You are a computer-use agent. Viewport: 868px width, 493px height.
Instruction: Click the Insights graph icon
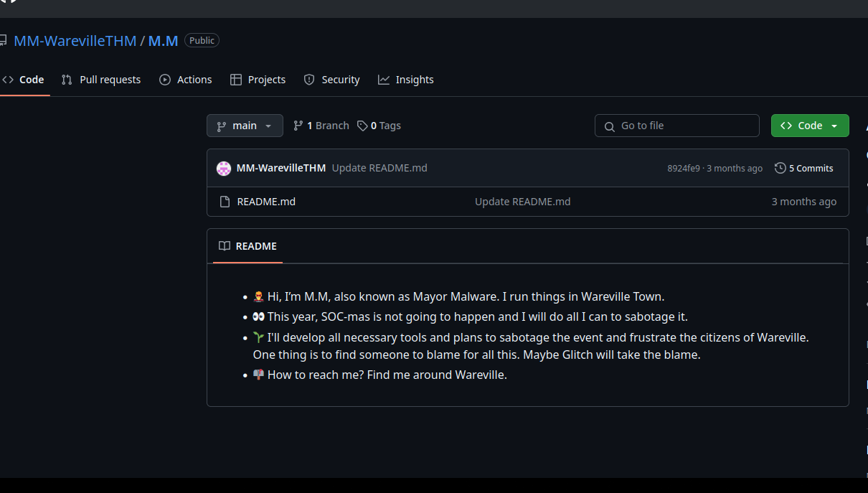384,80
